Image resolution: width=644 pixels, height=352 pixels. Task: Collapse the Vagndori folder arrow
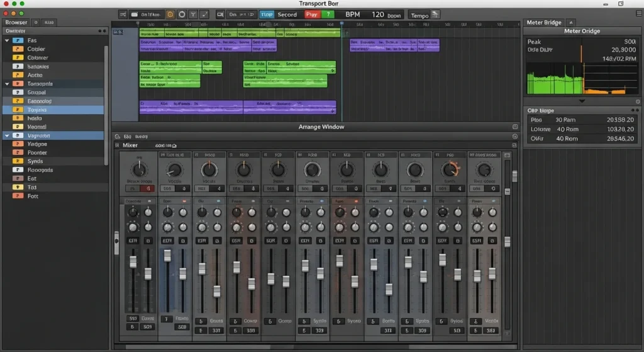click(x=7, y=135)
